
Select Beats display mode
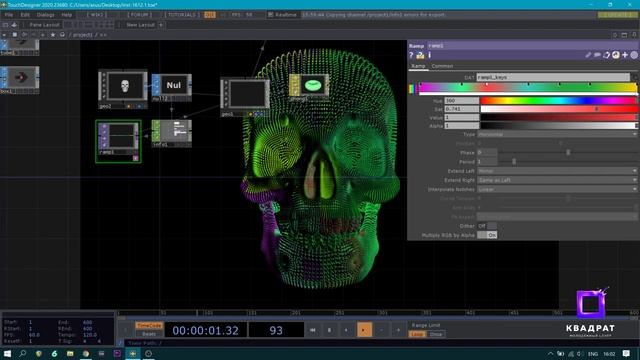pos(149,334)
